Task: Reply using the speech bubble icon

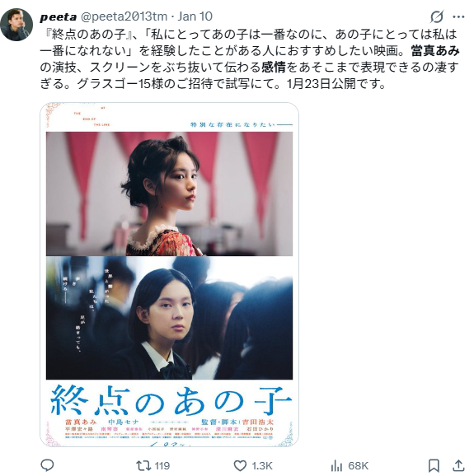Action: (47, 465)
